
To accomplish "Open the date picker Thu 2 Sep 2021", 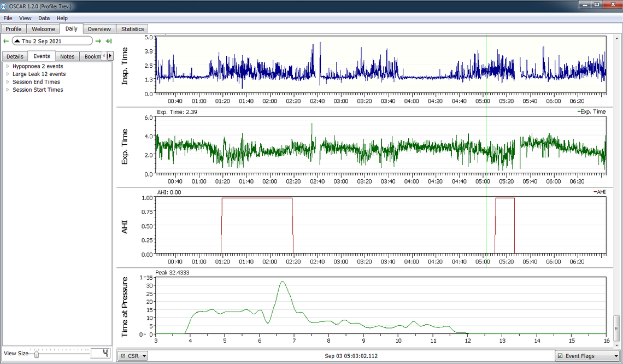I will click(52, 41).
